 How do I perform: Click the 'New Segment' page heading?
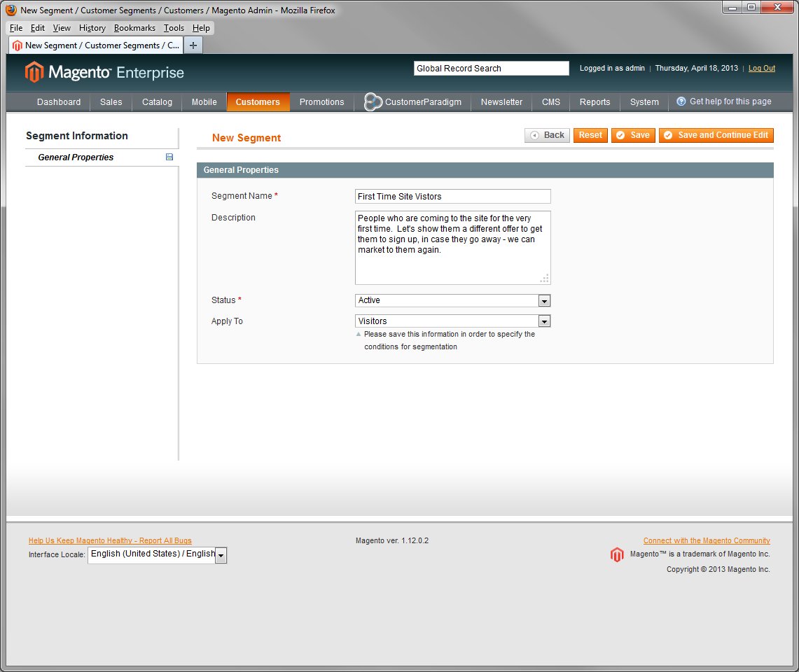pos(246,138)
